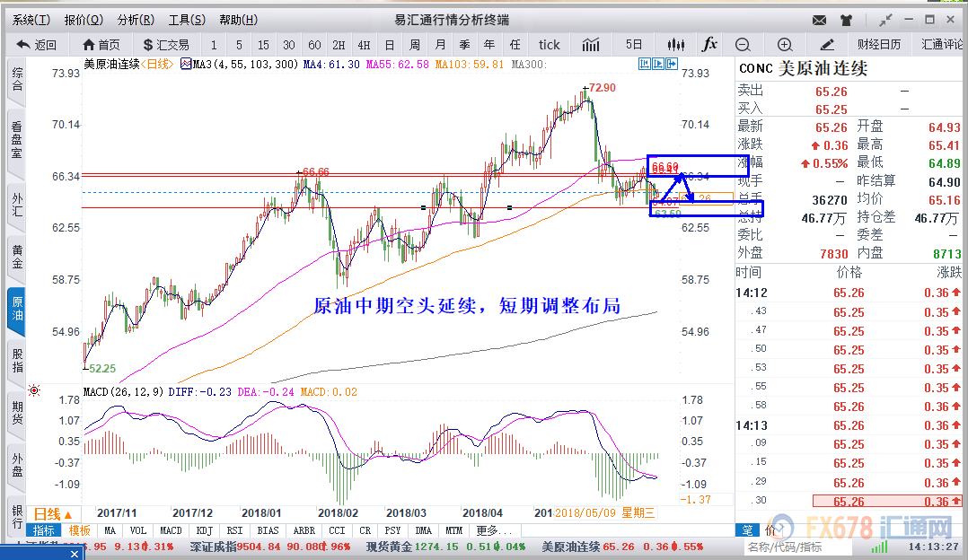The image size is (968, 560).
Task: Select the custom 任 period
Action: click(515, 45)
